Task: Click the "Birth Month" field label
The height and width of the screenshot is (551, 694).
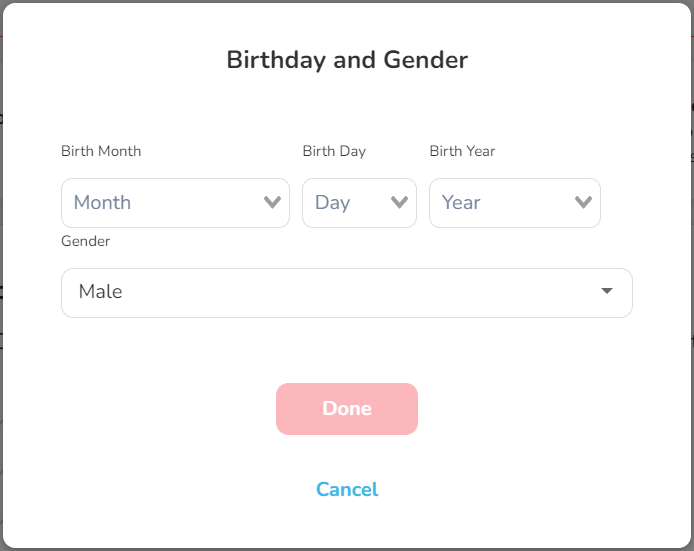Action: (101, 151)
